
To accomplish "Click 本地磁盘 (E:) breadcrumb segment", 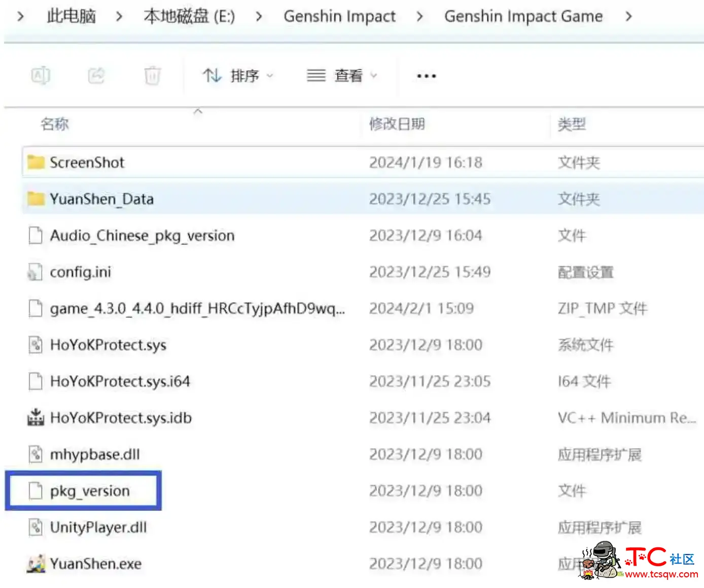I will coord(189,16).
